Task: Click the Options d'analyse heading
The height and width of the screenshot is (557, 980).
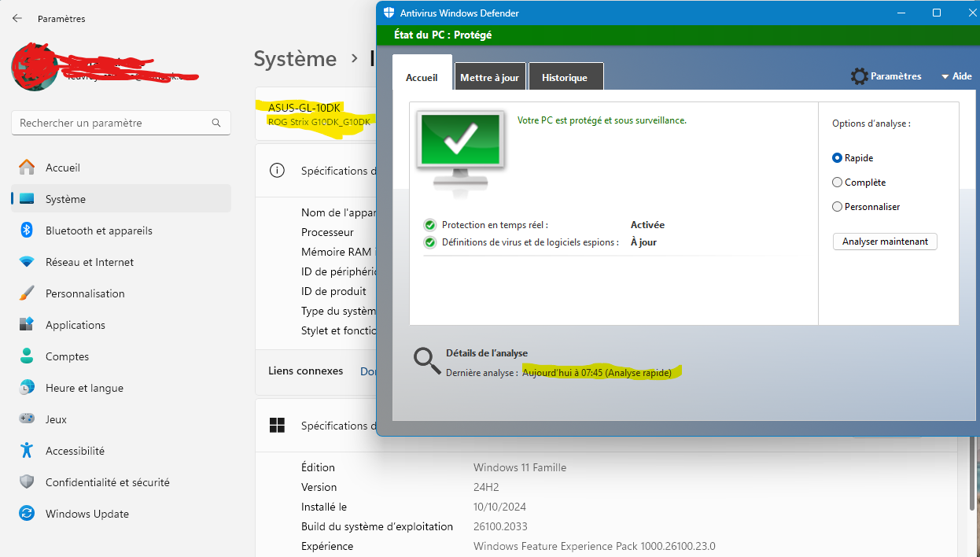Action: click(x=871, y=124)
